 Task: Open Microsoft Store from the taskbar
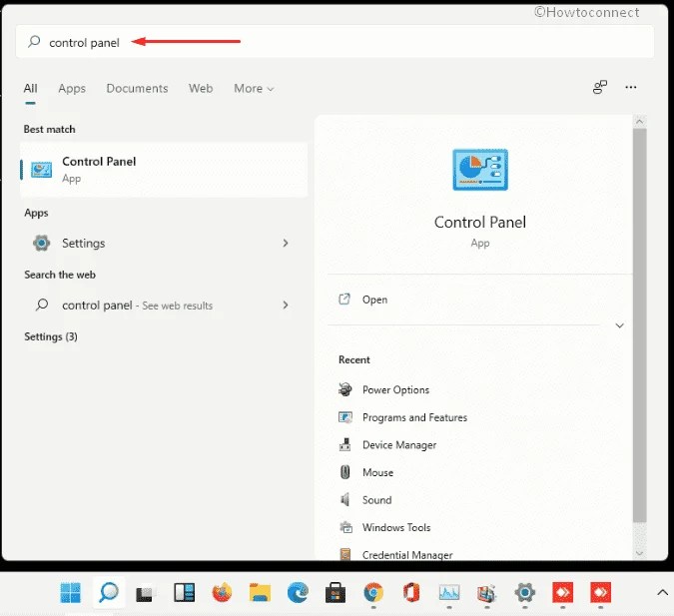pos(336,593)
